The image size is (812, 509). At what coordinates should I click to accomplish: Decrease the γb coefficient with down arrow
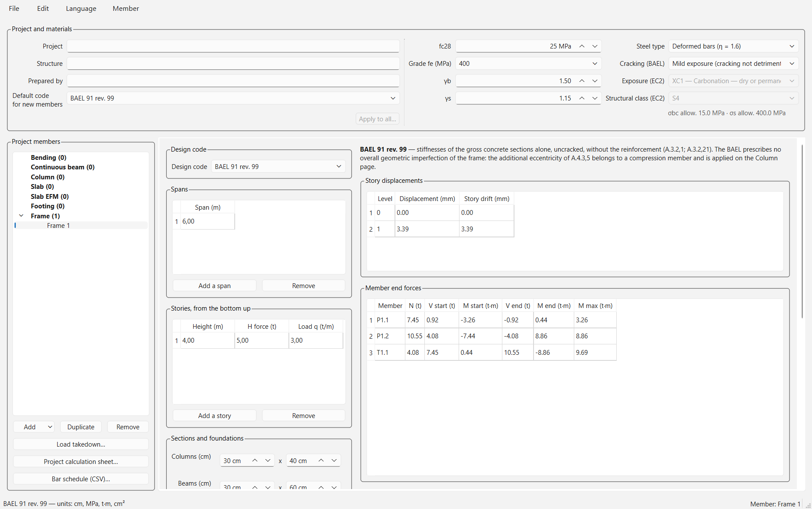(x=595, y=81)
